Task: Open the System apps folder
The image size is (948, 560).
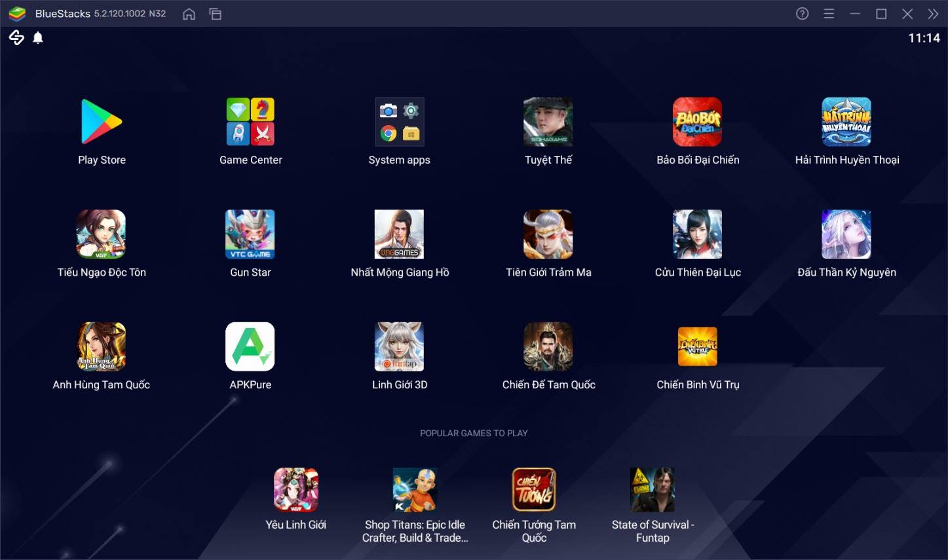Action: tap(400, 122)
